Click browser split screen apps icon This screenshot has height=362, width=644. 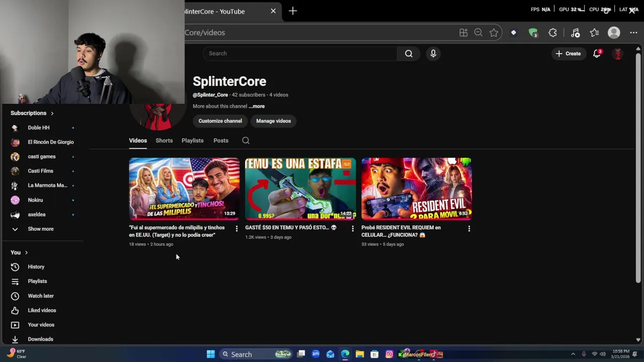[x=463, y=33]
